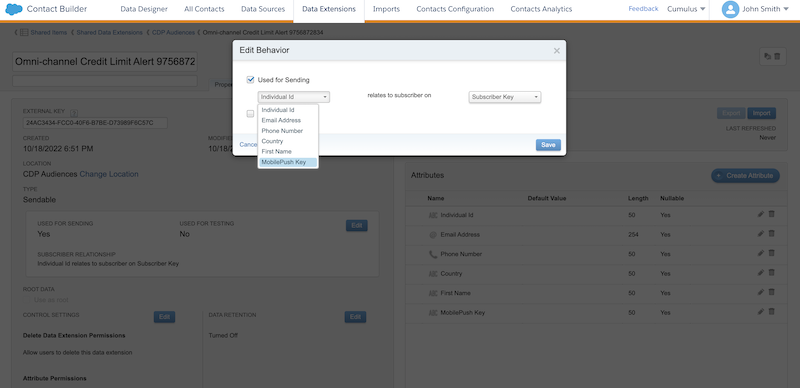This screenshot has width=800, height=388.
Task: Click the Contact Builder app title
Action: 57,9
